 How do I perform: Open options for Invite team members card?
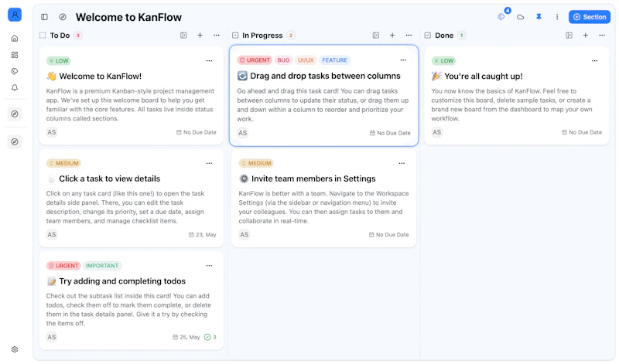tap(402, 163)
